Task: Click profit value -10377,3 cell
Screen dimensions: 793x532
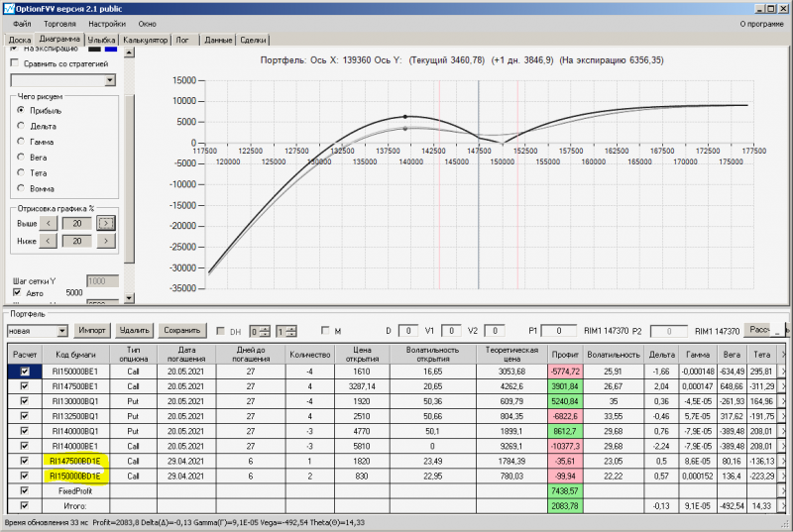Action: click(x=565, y=446)
